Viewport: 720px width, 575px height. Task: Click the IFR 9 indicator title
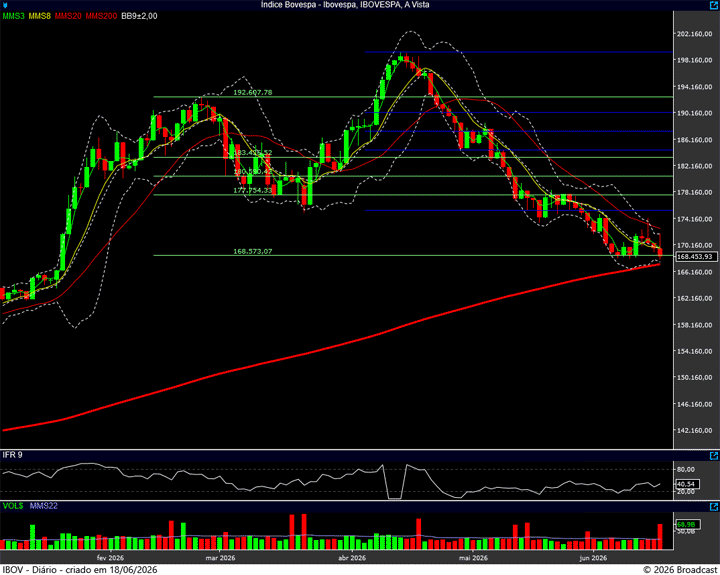(12, 455)
